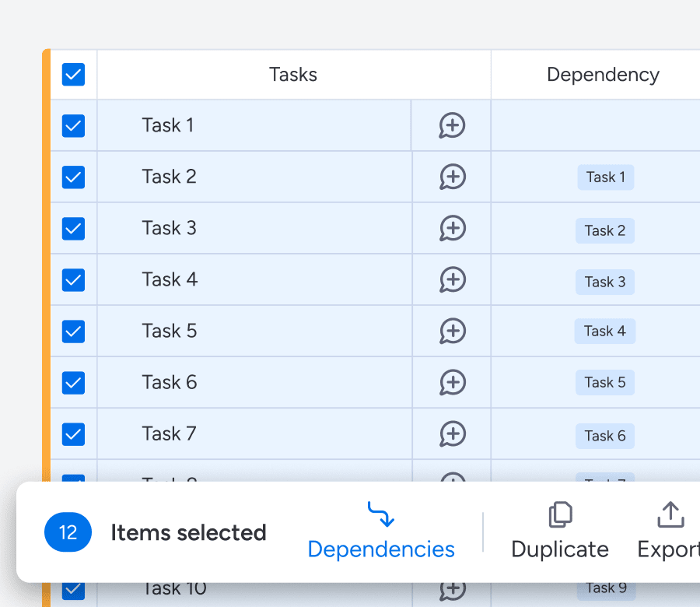Viewport: 700px width, 607px height.
Task: Click the speech bubble plus icon for Task 4
Action: coord(452,279)
